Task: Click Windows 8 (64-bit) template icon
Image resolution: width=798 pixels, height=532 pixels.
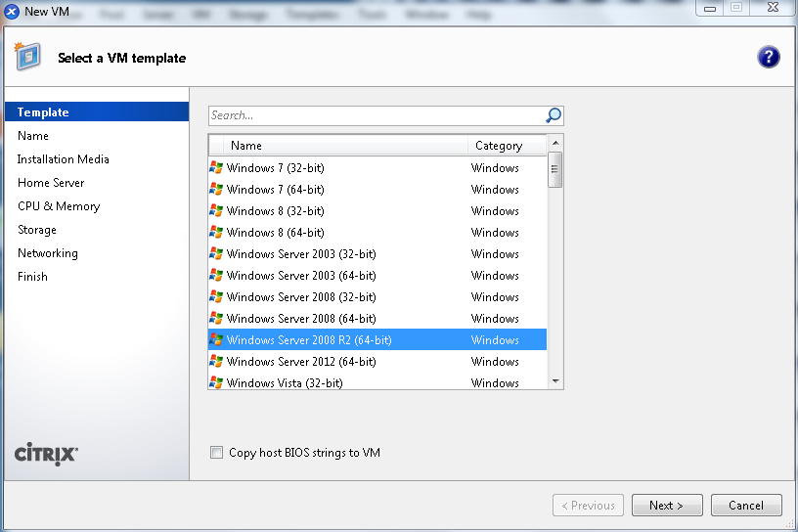Action: point(216,232)
